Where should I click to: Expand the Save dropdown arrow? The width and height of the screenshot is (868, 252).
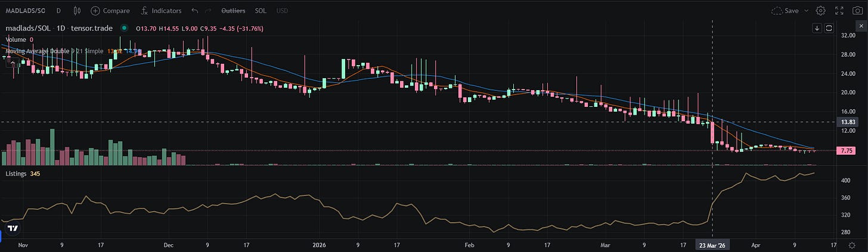tap(806, 11)
